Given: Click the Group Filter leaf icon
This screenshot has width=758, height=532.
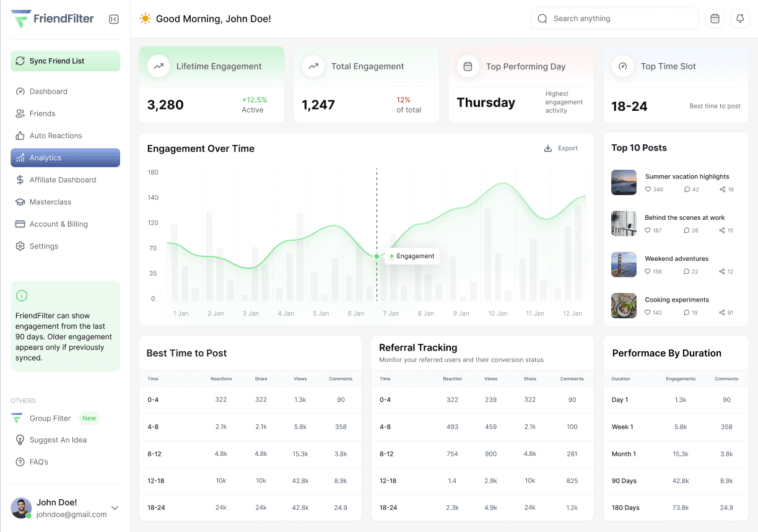Looking at the screenshot, I should (x=20, y=418).
